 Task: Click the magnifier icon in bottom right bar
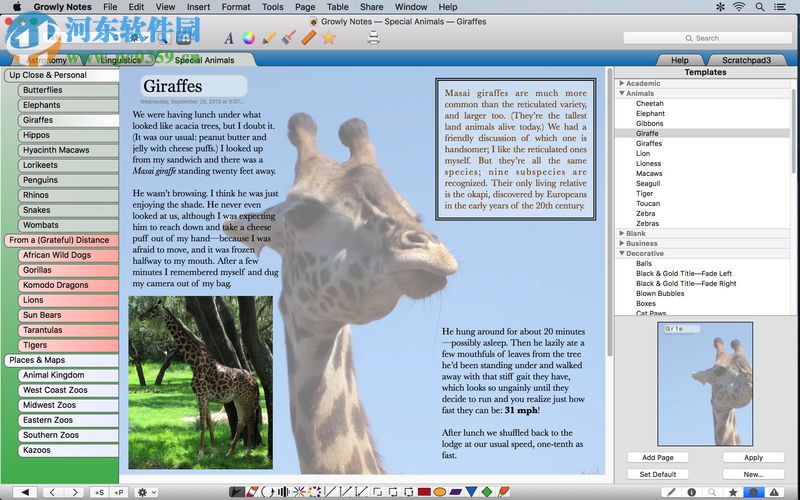coord(712,492)
